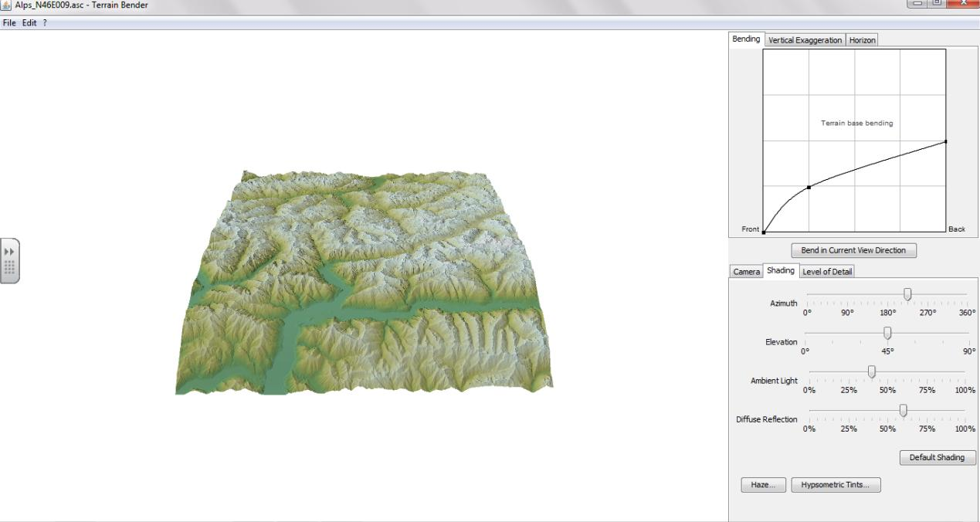Image resolution: width=980 pixels, height=522 pixels.
Task: Click the Diffuse Reflection slider handle
Action: coord(904,410)
